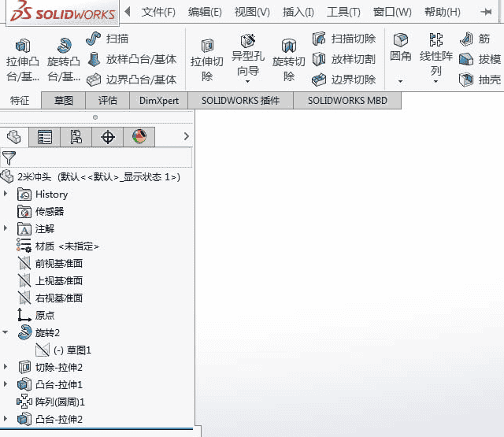
Task: Select Boundary Cut (边界切除)
Action: (344, 80)
